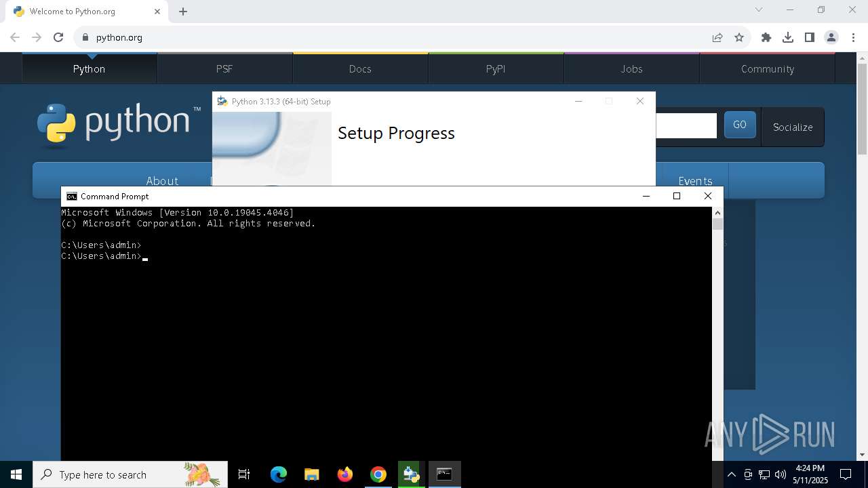
Task: Click taskbar search box
Action: click(130, 474)
